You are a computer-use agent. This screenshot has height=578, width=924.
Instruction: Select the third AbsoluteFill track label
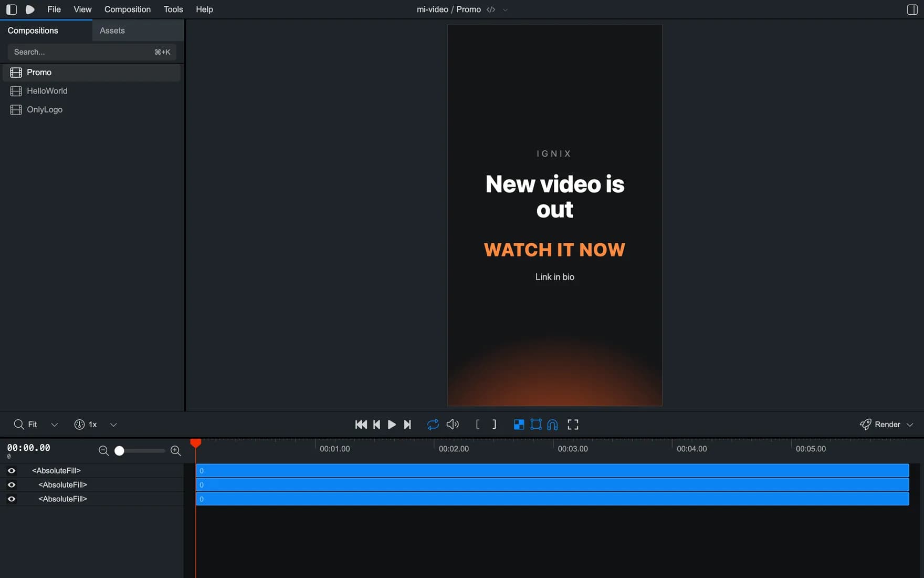tap(62, 499)
